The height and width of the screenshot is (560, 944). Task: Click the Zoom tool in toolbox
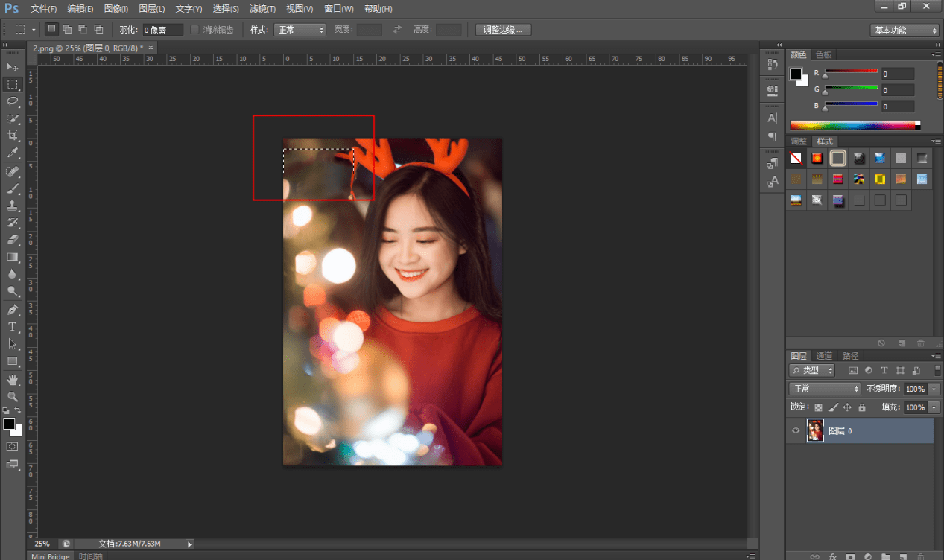pyautogui.click(x=13, y=397)
